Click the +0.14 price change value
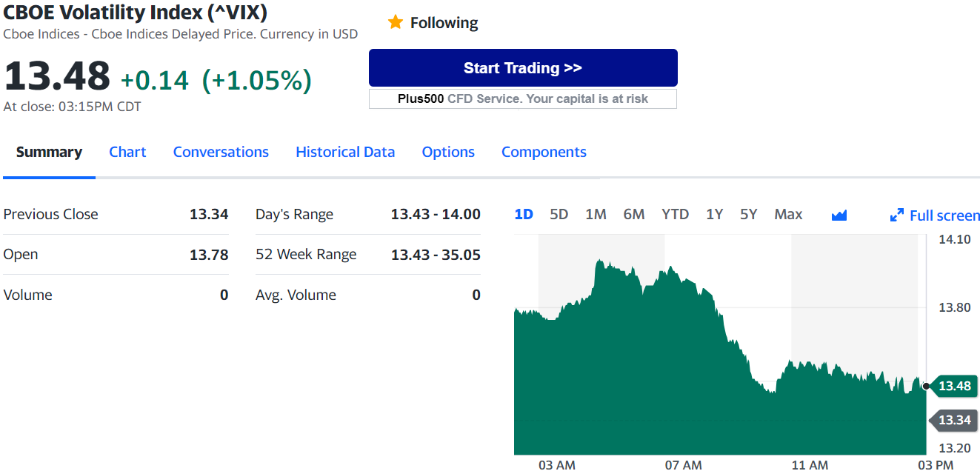The height and width of the screenshot is (471, 980). [155, 80]
